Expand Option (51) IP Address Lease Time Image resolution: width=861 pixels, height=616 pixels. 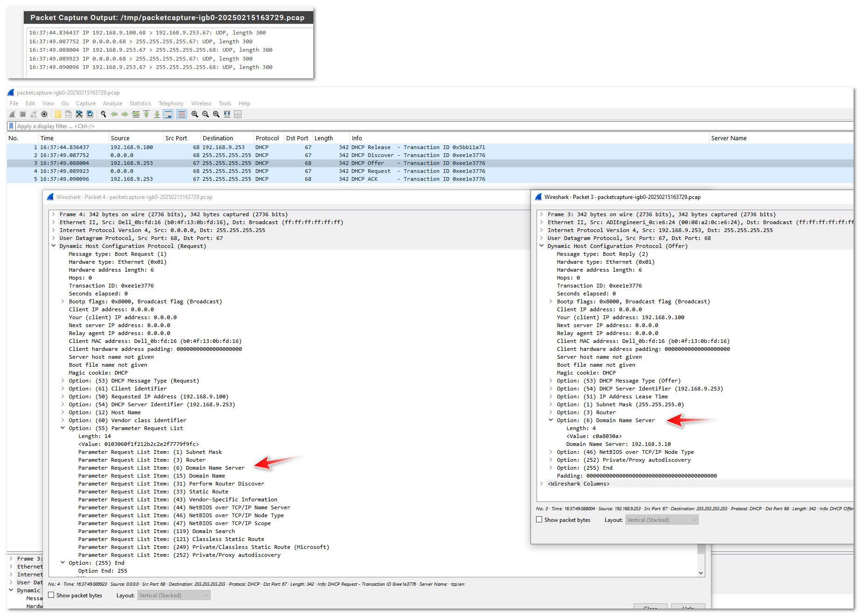[x=551, y=397]
